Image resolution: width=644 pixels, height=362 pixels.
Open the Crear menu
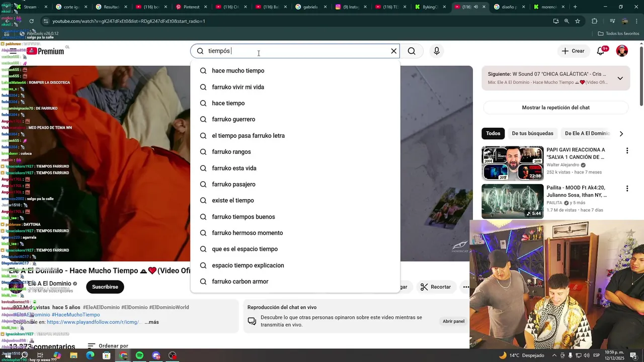pos(573,51)
